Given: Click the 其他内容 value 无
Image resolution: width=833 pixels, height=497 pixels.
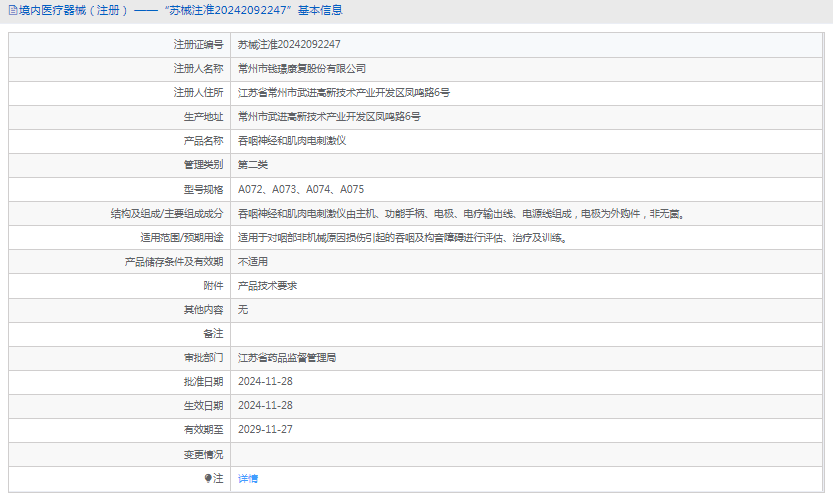Looking at the screenshot, I should (x=243, y=310).
